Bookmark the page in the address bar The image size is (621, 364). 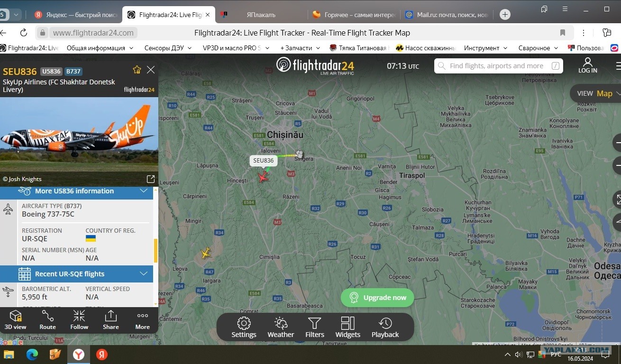(563, 33)
